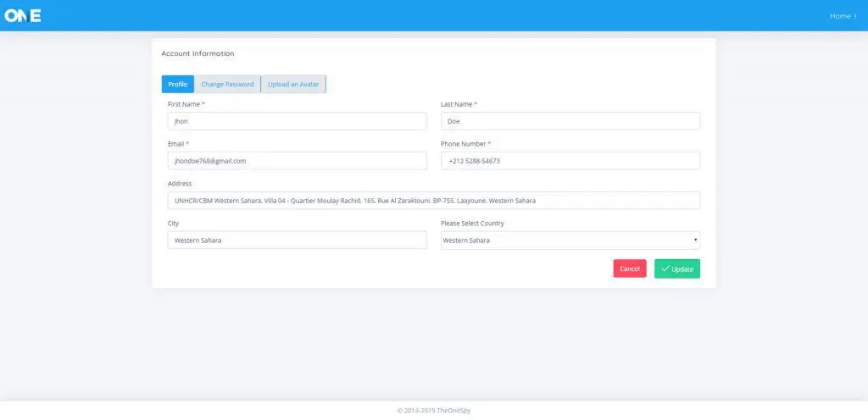The image size is (868, 420).
Task: Click the City field with Western Sahara
Action: pos(297,240)
